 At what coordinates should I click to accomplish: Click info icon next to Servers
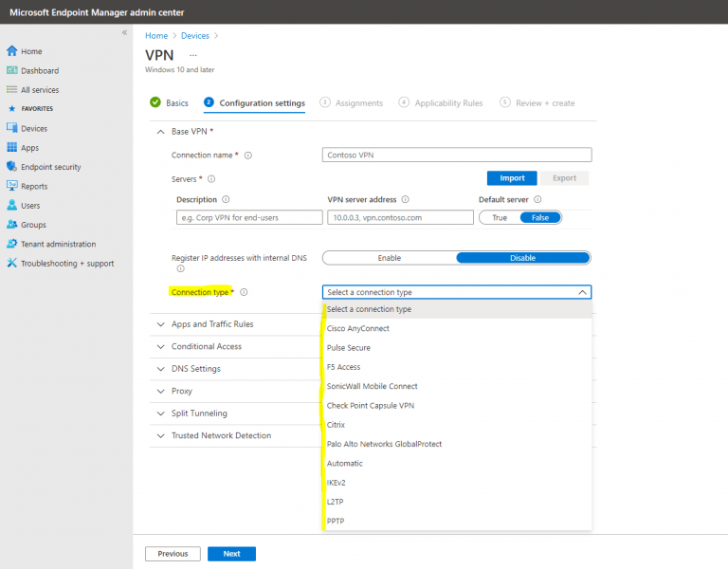coord(211,179)
